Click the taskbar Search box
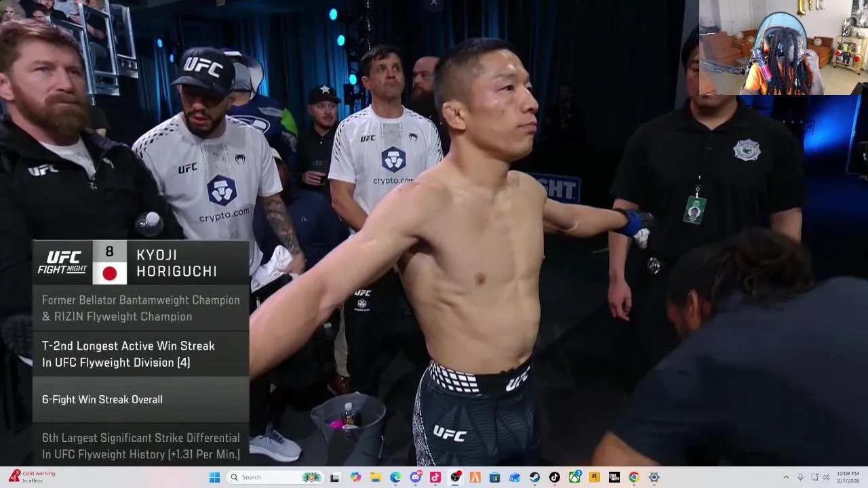This screenshot has width=868, height=488. (275, 477)
